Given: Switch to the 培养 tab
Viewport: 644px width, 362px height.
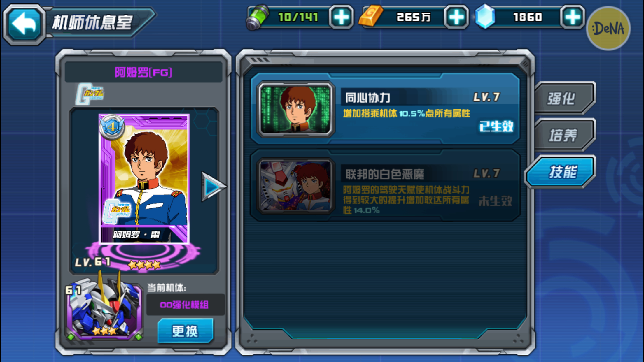Looking at the screenshot, I should [x=564, y=135].
